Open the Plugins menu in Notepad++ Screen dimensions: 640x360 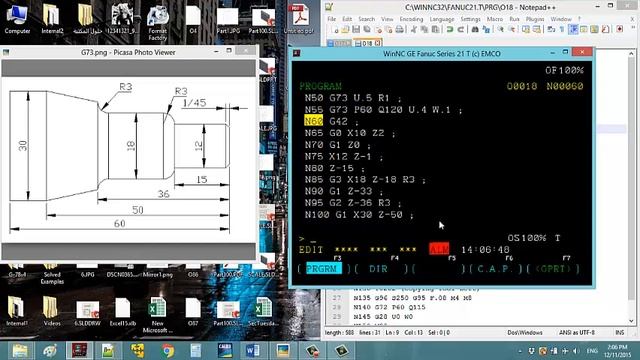click(535, 19)
